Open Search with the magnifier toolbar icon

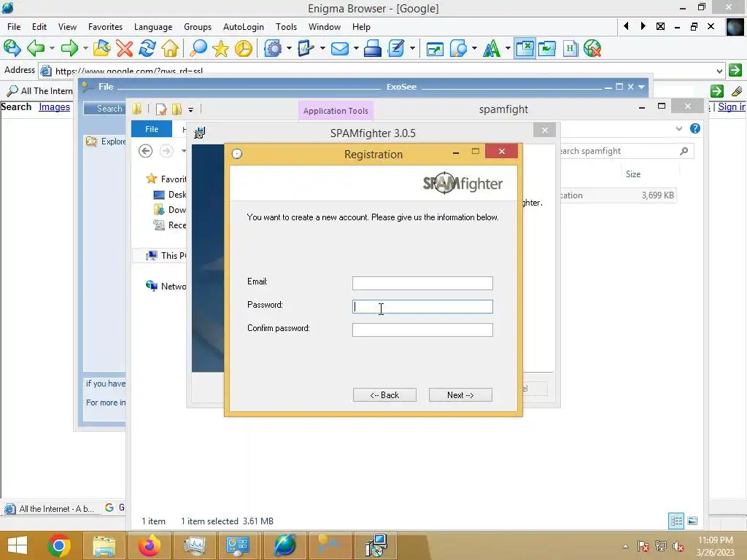pos(198,48)
